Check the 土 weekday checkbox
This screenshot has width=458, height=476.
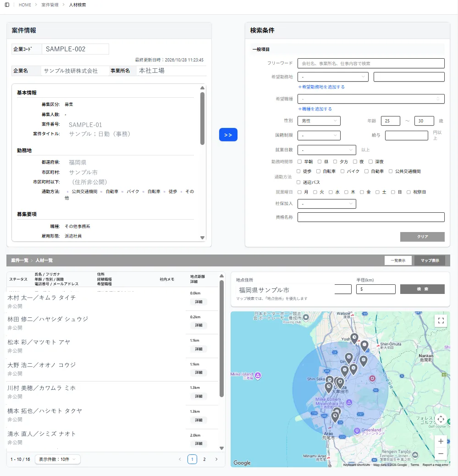pos(377,192)
